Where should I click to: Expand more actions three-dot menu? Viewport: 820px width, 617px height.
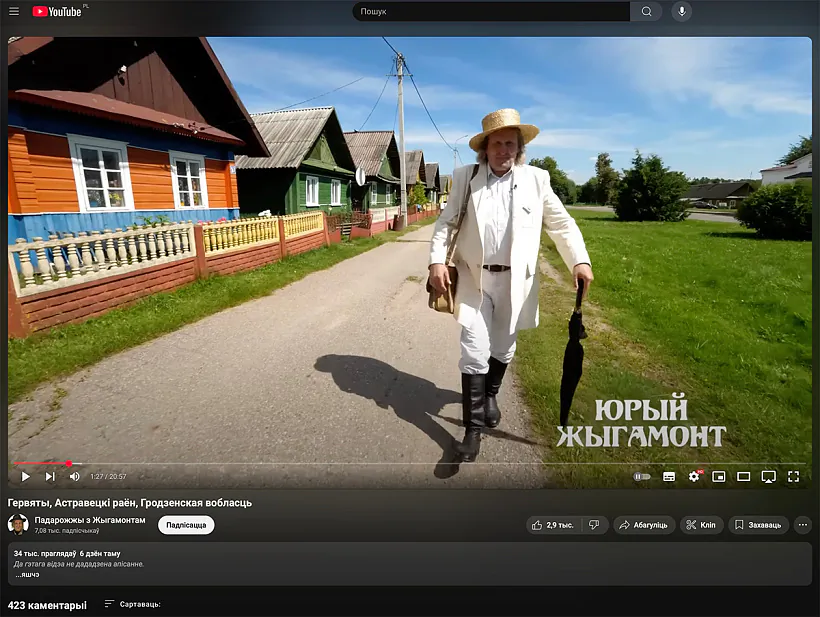pos(802,525)
